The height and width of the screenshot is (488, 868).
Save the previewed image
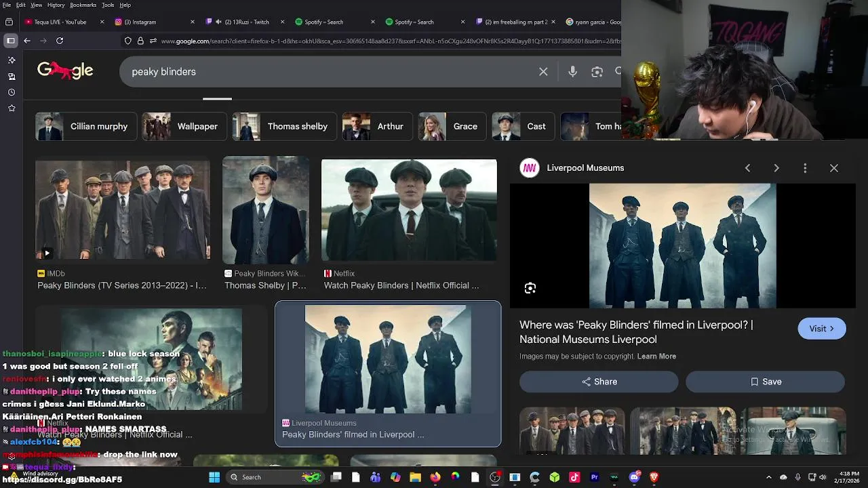click(765, 382)
